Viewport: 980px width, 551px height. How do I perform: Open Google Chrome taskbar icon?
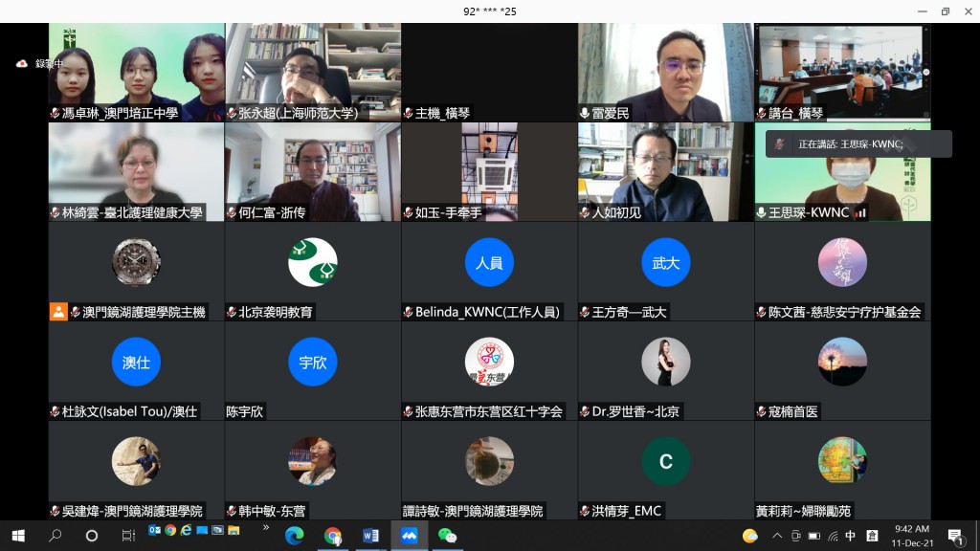pyautogui.click(x=332, y=536)
